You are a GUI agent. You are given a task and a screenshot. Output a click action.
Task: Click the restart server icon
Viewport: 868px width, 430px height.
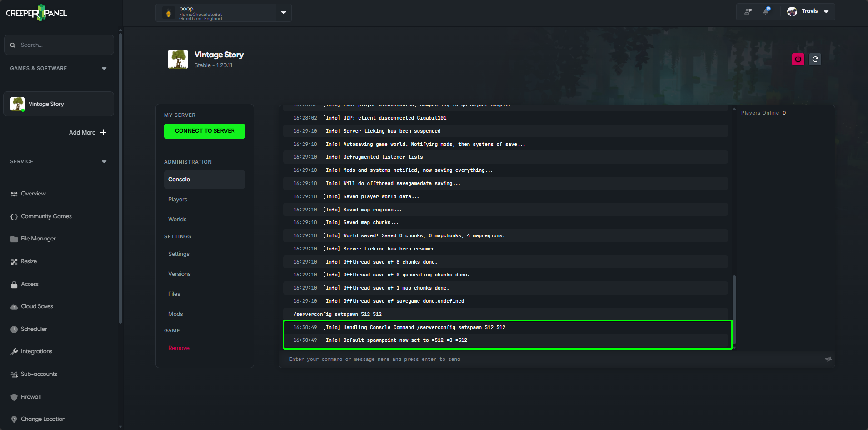click(x=815, y=59)
